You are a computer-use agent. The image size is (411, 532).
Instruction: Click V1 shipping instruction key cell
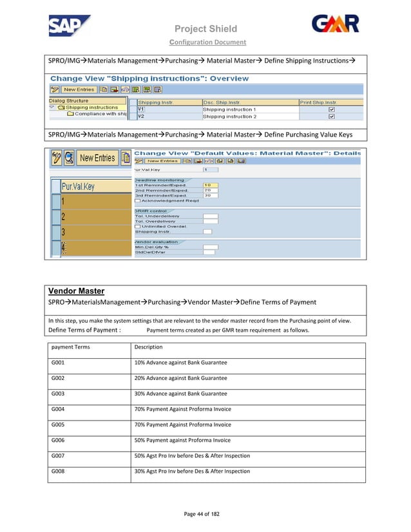[169, 109]
